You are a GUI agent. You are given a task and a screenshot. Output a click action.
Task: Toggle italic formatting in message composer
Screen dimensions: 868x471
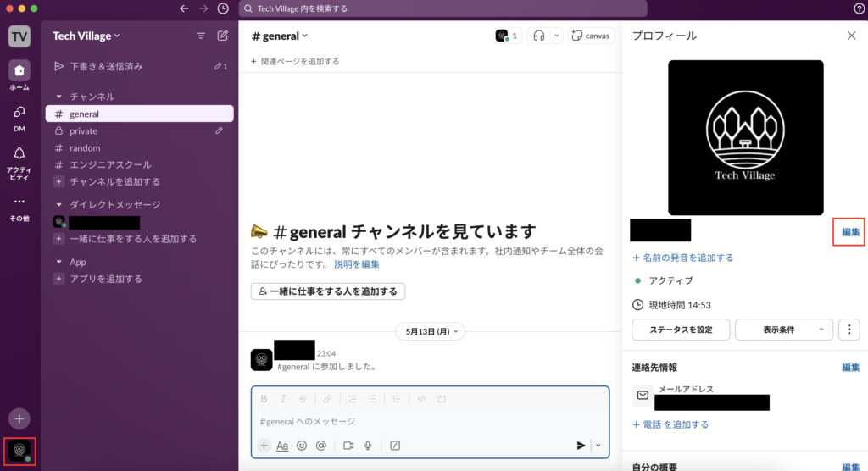[x=282, y=399]
